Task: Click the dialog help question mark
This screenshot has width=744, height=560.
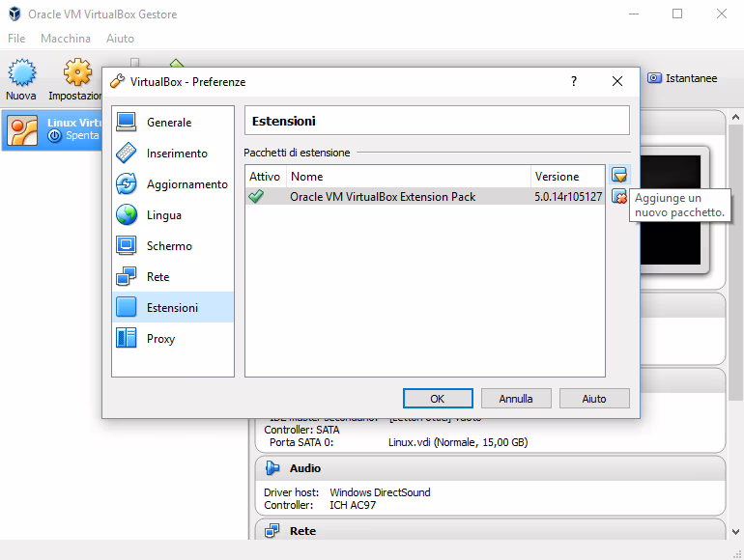Action: (574, 81)
